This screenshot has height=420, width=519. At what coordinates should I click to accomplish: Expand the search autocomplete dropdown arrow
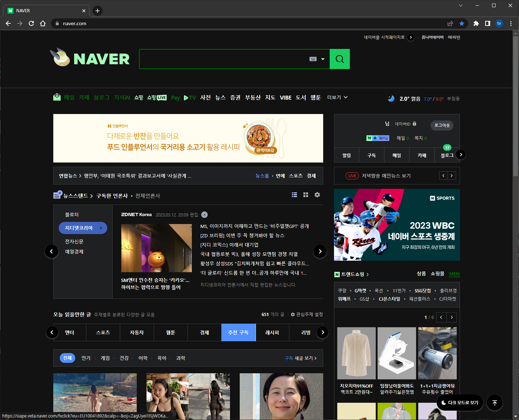coord(323,59)
